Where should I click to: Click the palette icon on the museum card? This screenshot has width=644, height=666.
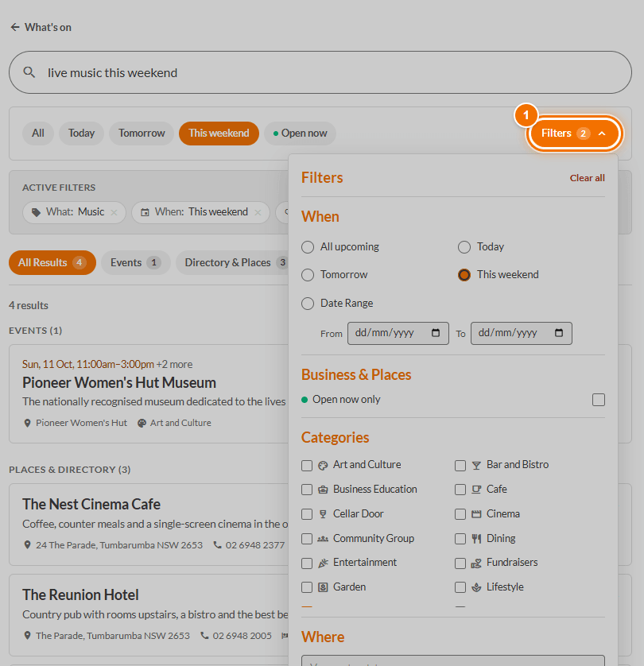tap(142, 423)
